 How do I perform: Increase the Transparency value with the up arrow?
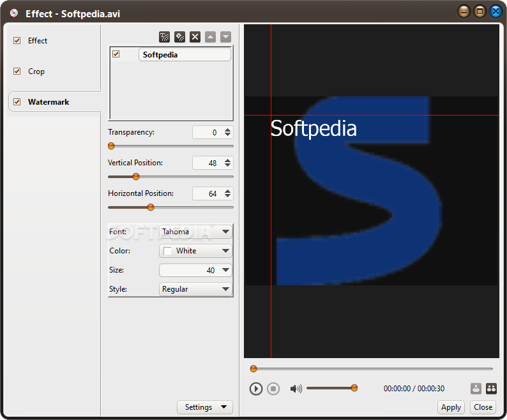click(227, 130)
